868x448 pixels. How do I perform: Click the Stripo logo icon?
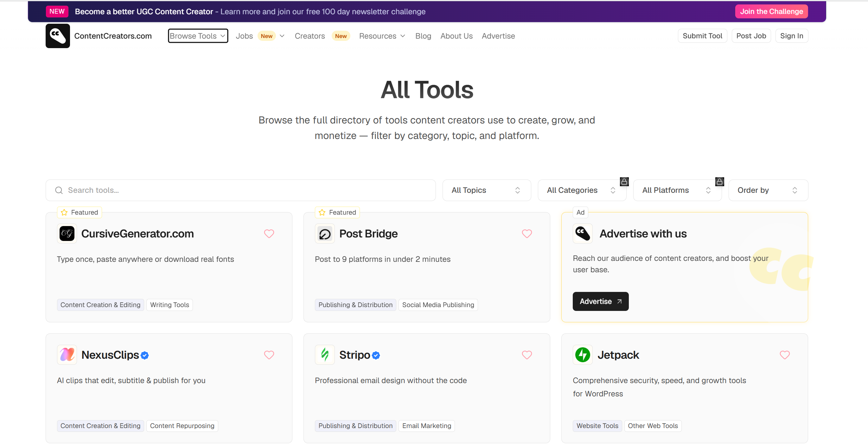coord(324,355)
